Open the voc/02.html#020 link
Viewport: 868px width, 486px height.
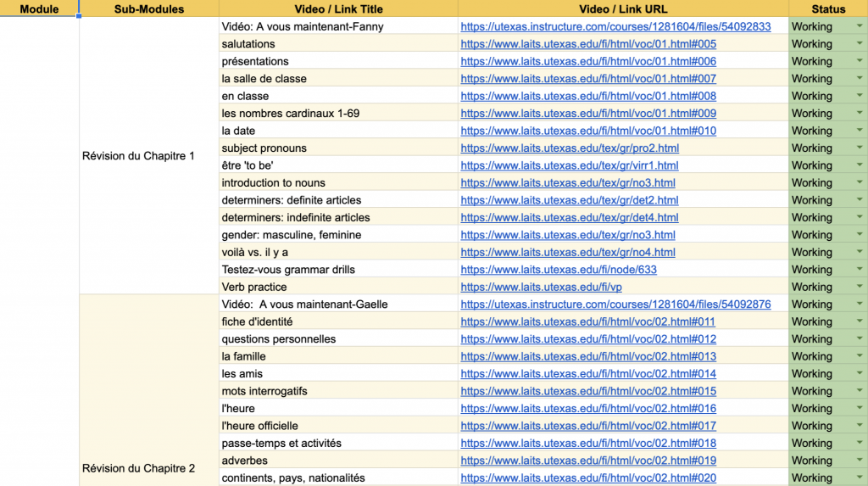(588, 478)
